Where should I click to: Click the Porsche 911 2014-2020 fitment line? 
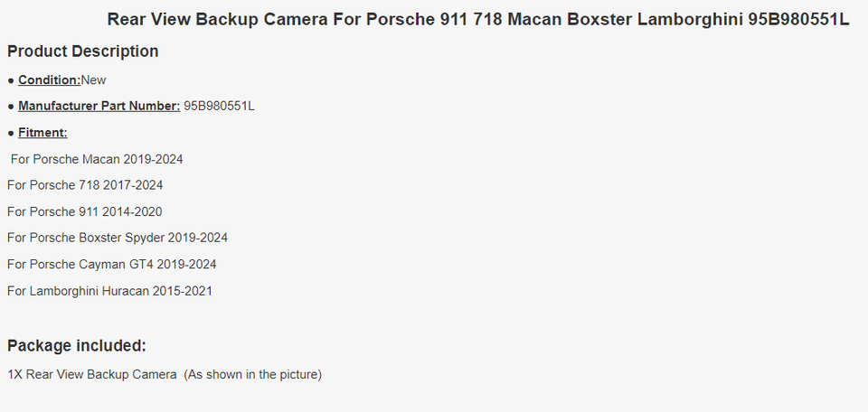(85, 211)
